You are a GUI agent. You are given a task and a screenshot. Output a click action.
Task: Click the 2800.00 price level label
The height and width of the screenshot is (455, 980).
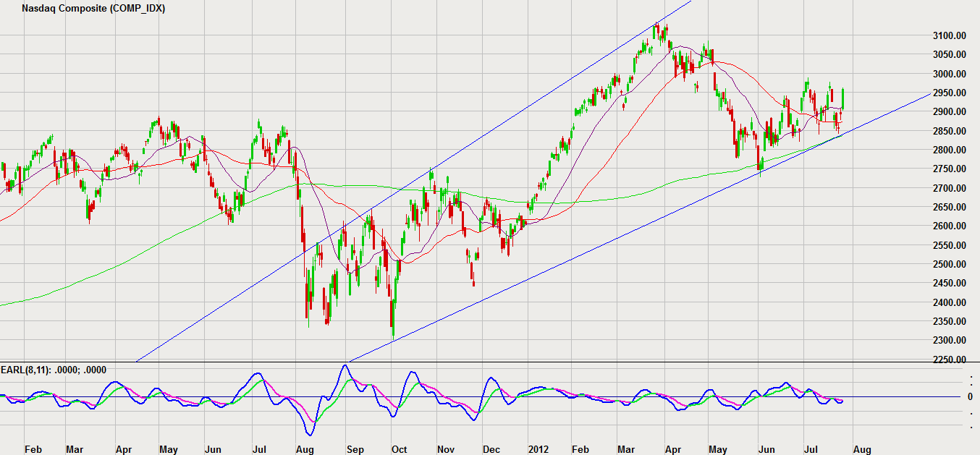(x=950, y=150)
